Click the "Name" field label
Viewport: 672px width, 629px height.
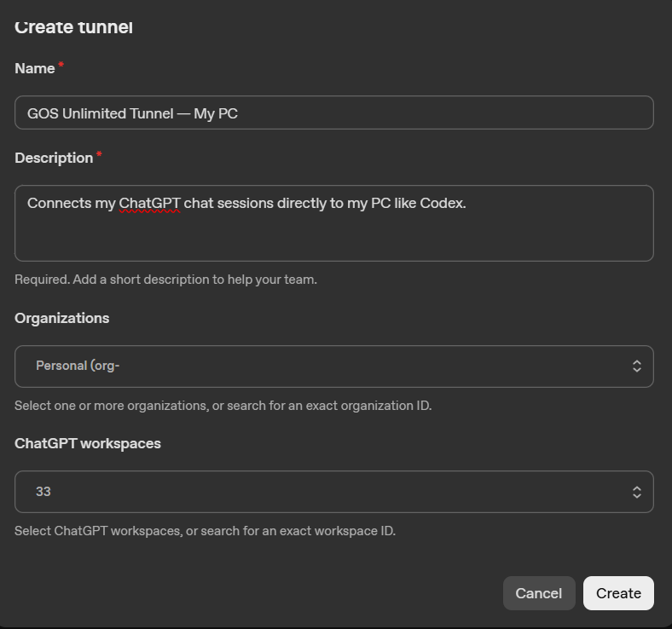(35, 68)
